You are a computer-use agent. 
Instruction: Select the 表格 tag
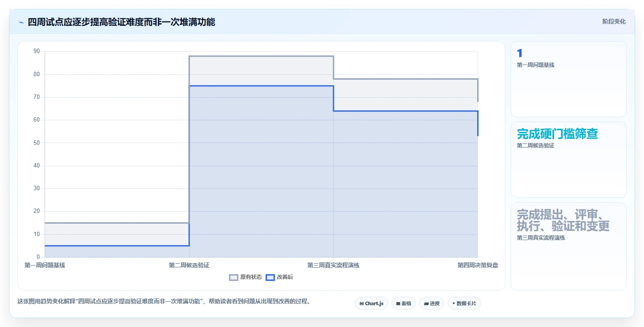pos(404,303)
